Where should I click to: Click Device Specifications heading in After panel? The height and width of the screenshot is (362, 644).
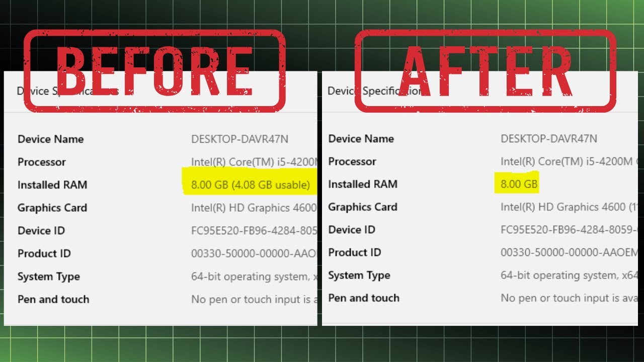375,91
